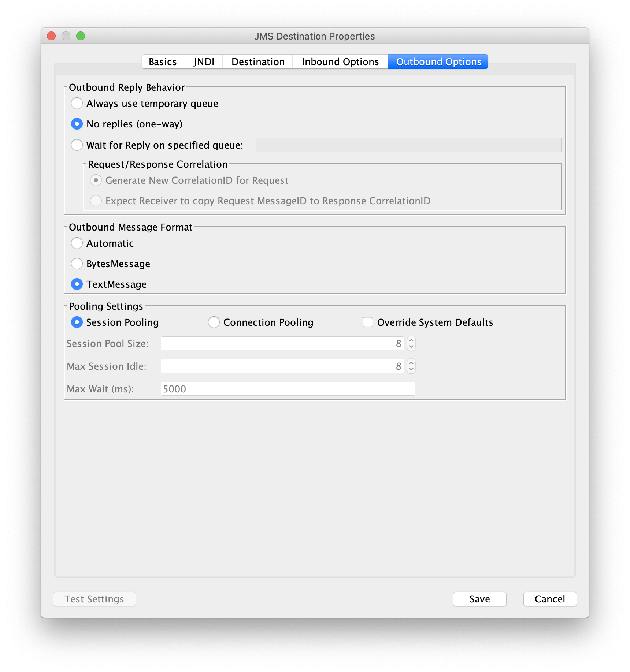The width and height of the screenshot is (630, 672).
Task: Open the JNDI tab
Action: click(204, 61)
